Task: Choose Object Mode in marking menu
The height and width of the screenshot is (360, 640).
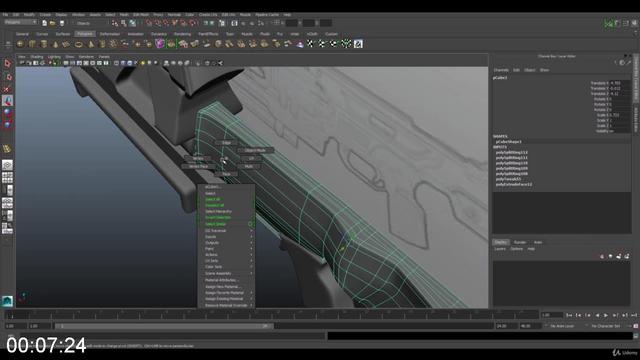Action: coord(255,150)
